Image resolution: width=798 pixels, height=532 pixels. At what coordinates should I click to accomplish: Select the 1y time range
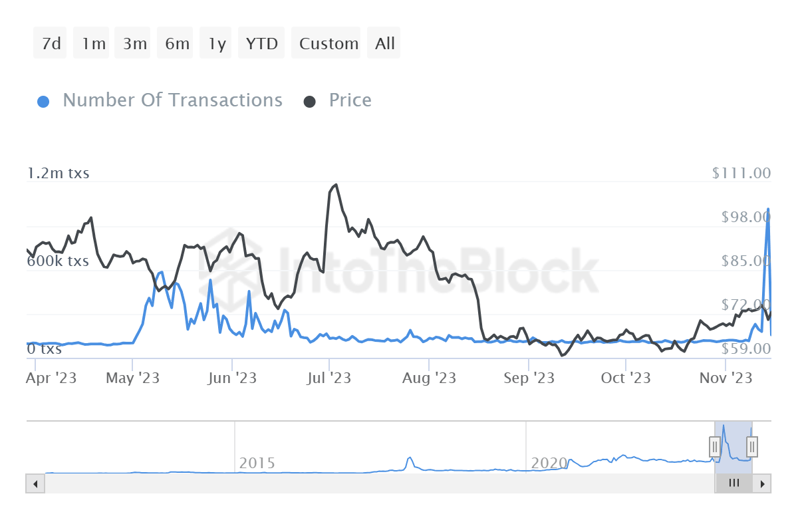tap(215, 43)
